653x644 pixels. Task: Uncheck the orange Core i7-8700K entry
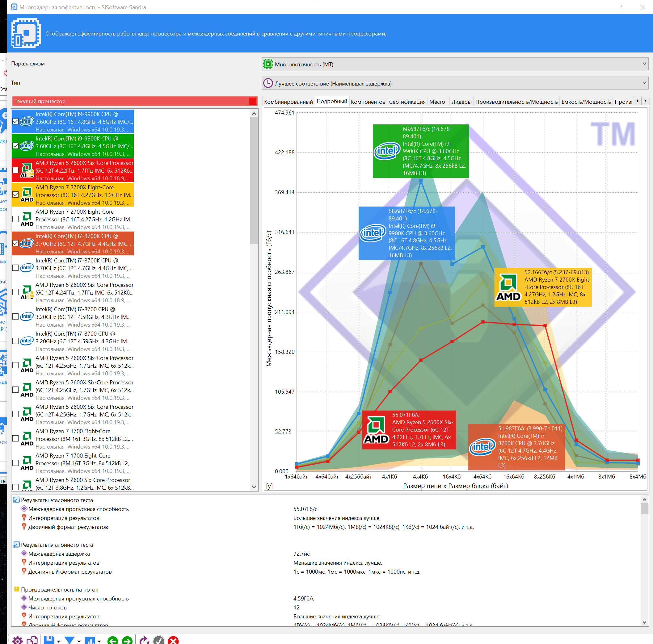pos(15,243)
